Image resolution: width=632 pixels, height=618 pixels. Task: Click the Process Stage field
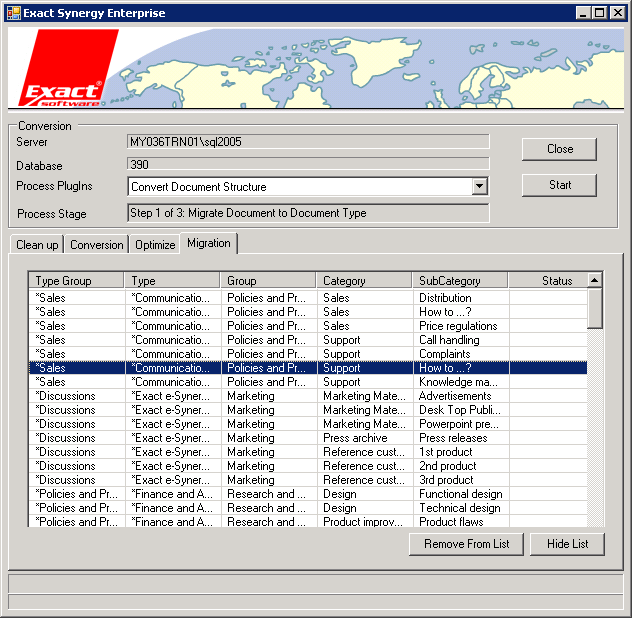(x=308, y=213)
